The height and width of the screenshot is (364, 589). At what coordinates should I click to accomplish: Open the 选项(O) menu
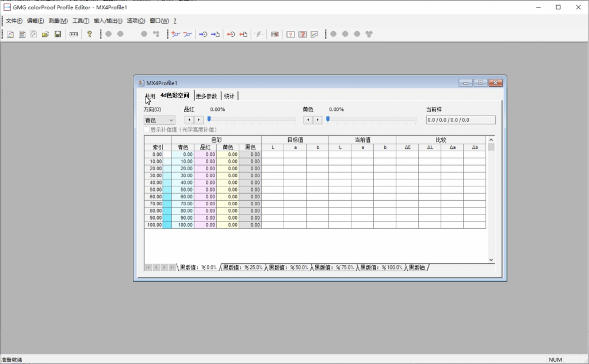136,21
